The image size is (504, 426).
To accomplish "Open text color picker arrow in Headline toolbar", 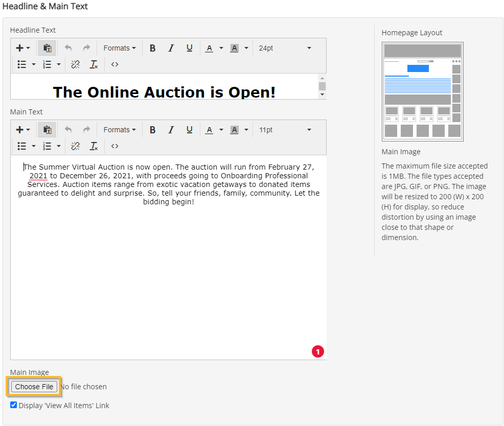I will pyautogui.click(x=221, y=48).
